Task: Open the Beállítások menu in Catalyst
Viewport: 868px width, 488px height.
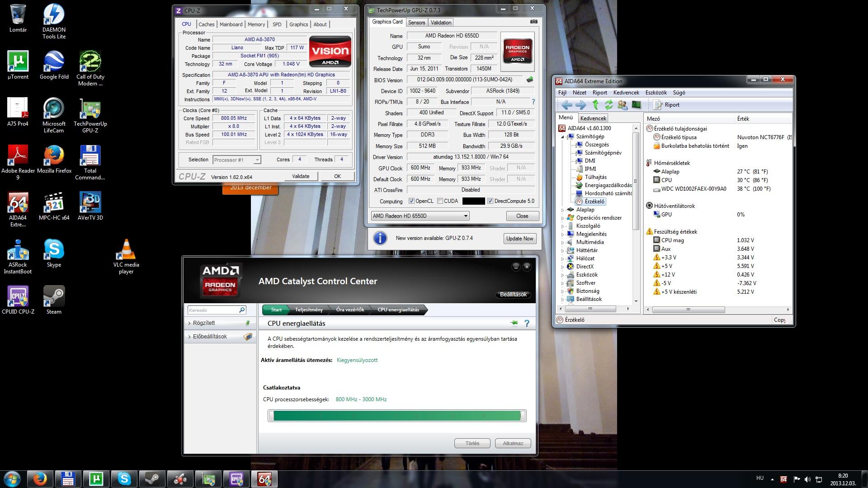Action: [513, 295]
